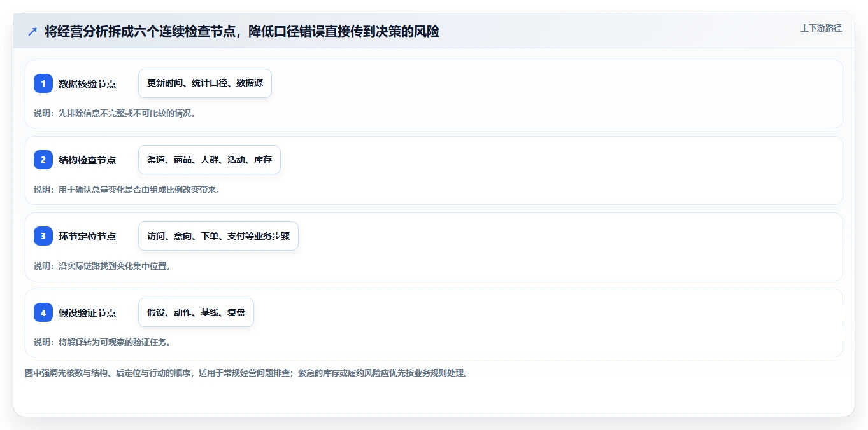Image resolution: width=868 pixels, height=430 pixels.
Task: Click the 假设、动作、基线、复盘 chip
Action: pyautogui.click(x=196, y=312)
